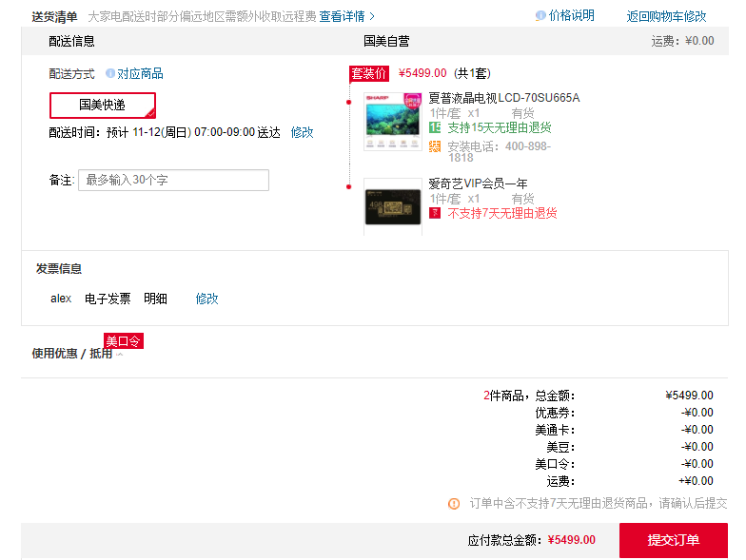Click the price explanation info icon
This screenshot has width=746, height=560.
click(540, 15)
